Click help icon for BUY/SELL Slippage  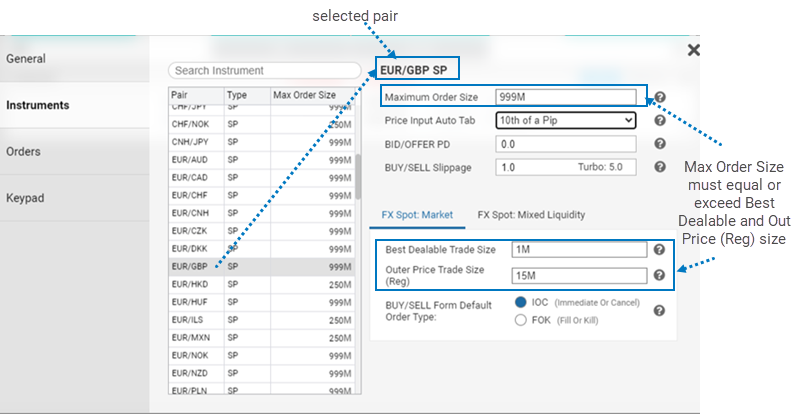[660, 167]
